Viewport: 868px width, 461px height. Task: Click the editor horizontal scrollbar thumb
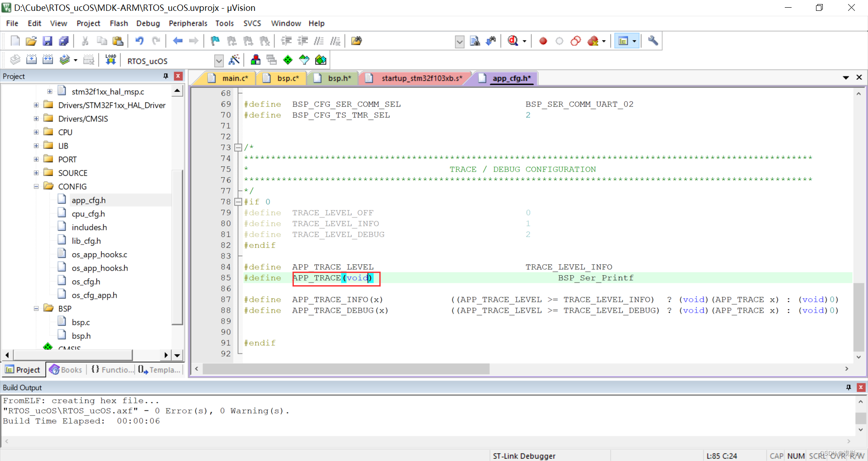pyautogui.click(x=346, y=369)
